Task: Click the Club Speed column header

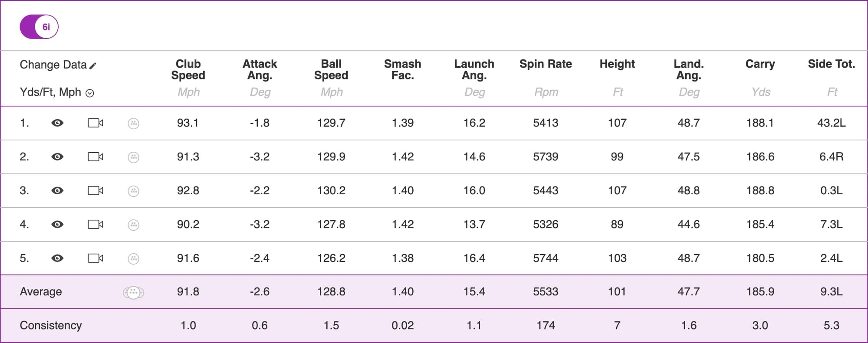Action: pos(188,69)
